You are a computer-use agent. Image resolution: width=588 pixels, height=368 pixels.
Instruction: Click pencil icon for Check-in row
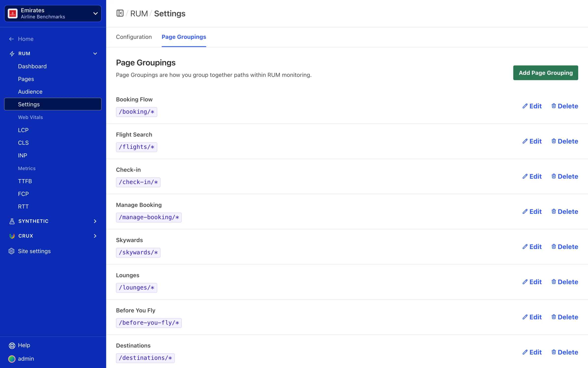(x=525, y=176)
